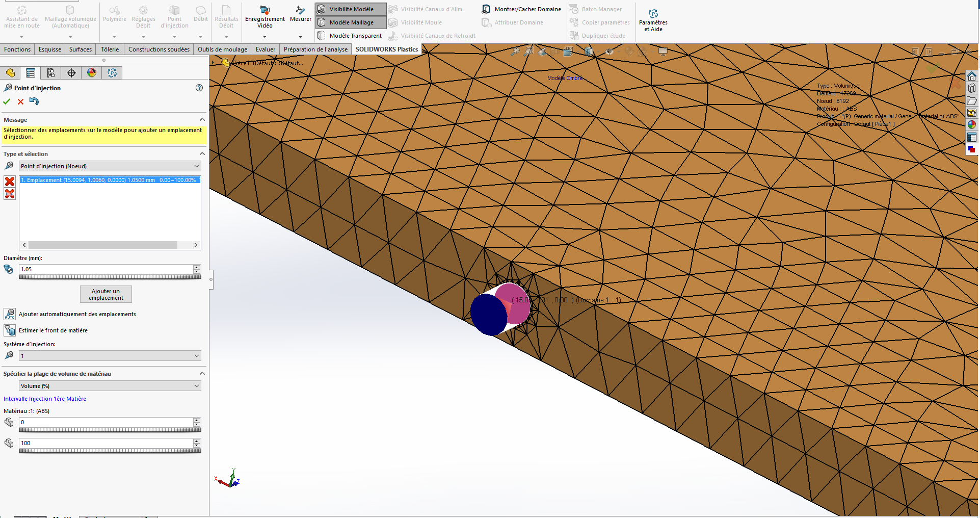Open Point d'injection (Noeud) dropdown
The height and width of the screenshot is (518, 980).
tap(110, 166)
